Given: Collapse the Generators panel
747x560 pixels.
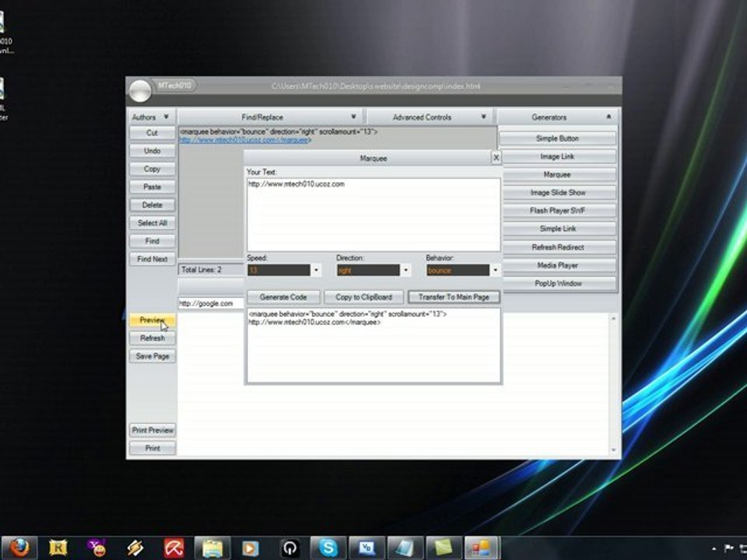Looking at the screenshot, I should tap(608, 117).
